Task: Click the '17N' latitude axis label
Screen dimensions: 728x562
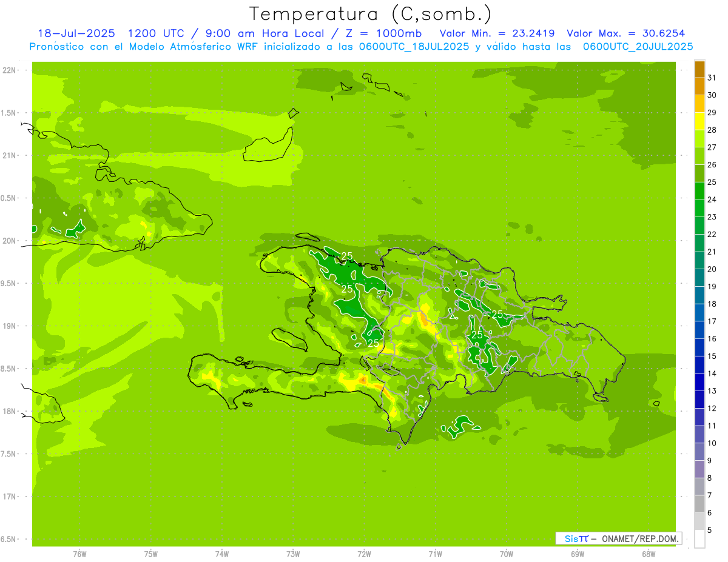Action: click(x=9, y=497)
